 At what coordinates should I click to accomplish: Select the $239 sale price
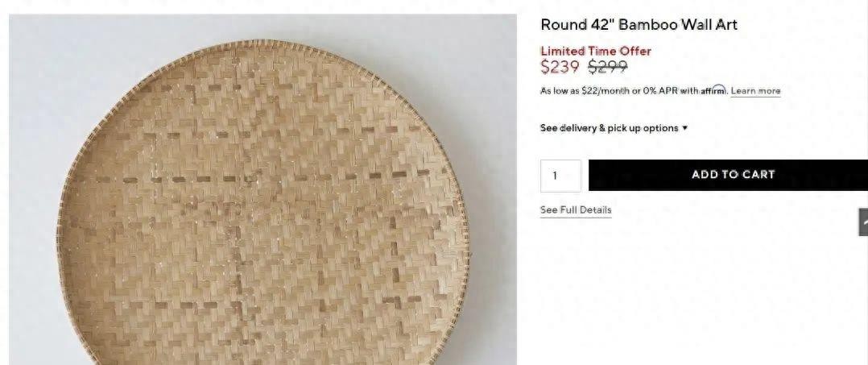pos(560,68)
